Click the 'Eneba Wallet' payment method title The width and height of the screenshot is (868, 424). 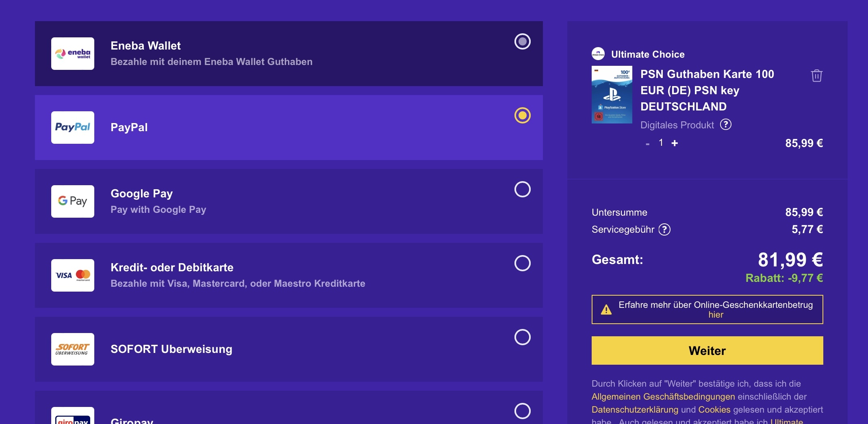[145, 46]
